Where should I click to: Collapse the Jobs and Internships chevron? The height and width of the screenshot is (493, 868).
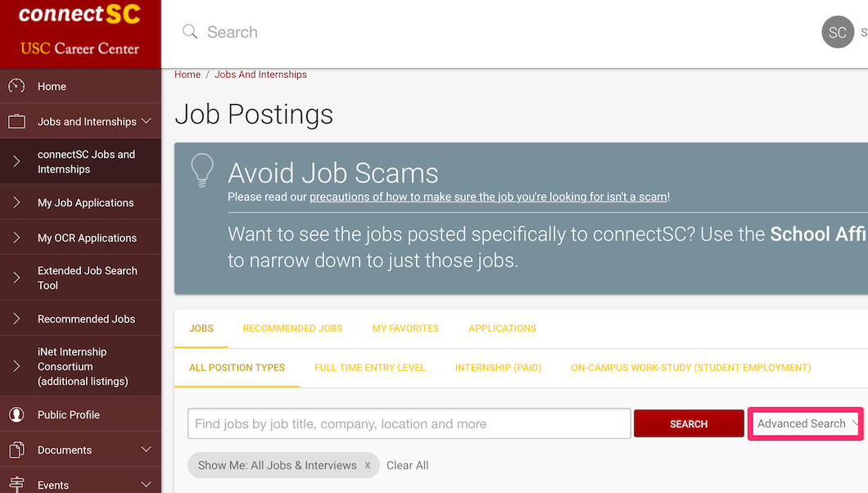[x=146, y=121]
